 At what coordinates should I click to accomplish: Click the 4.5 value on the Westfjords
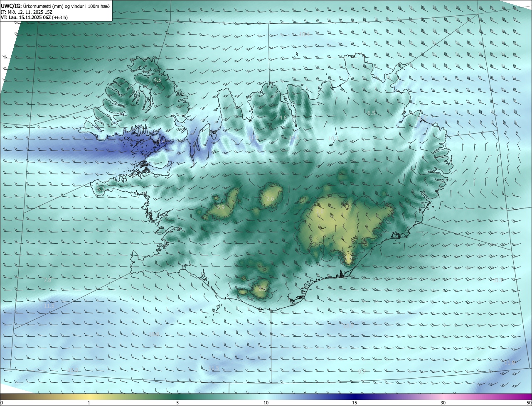158,80
